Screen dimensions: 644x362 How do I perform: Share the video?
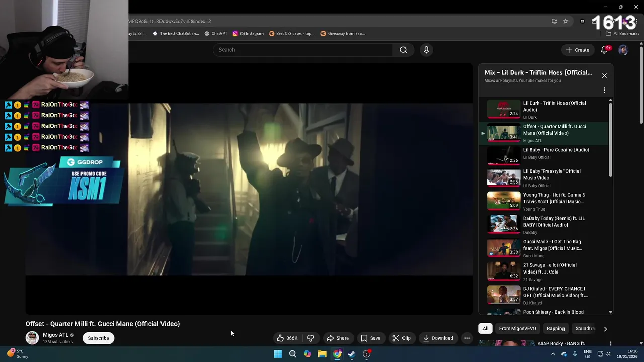point(337,338)
